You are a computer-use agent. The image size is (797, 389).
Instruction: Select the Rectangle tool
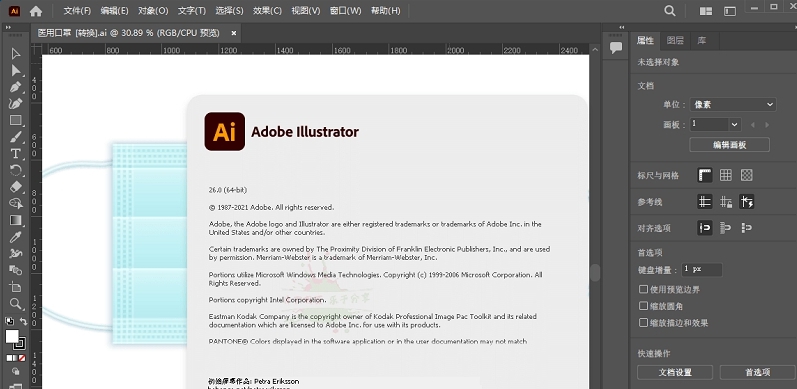[x=16, y=121]
